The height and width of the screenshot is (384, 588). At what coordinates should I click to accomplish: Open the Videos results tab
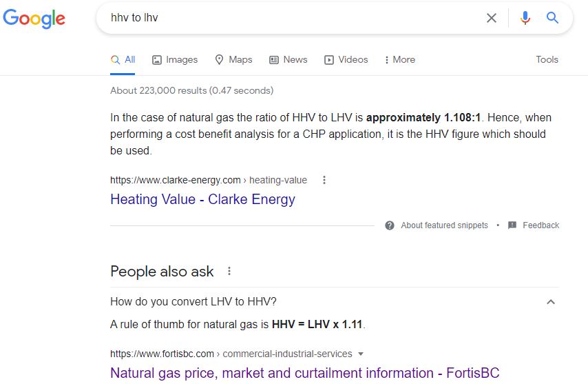pyautogui.click(x=346, y=60)
